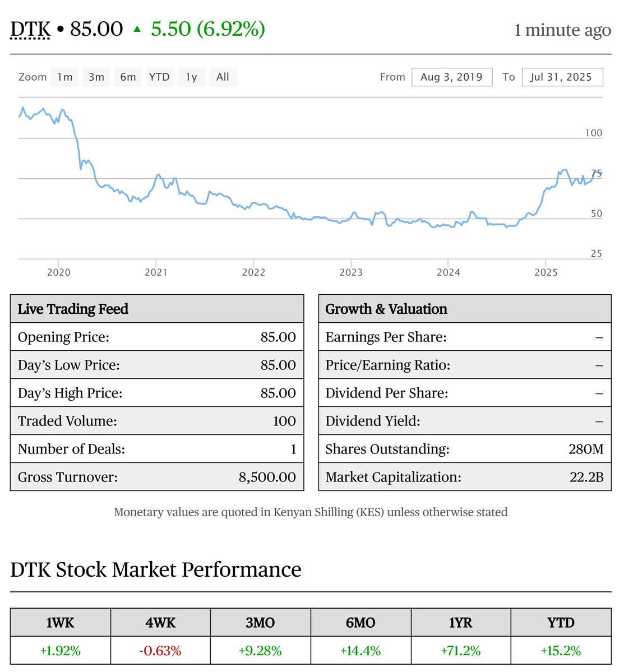624x672 pixels.
Task: Click the +15.2% year-to-date value
Action: 561,651
